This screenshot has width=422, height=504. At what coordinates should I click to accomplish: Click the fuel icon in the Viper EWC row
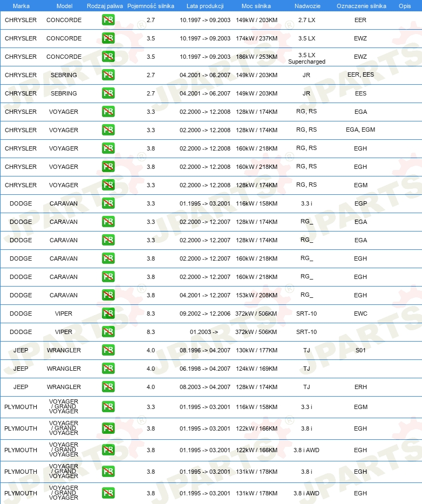point(108,313)
